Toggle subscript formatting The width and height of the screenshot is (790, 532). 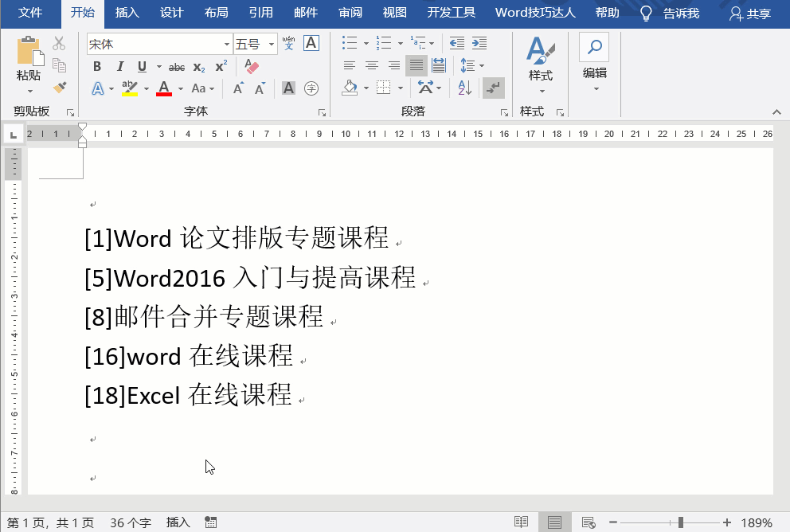click(x=199, y=67)
